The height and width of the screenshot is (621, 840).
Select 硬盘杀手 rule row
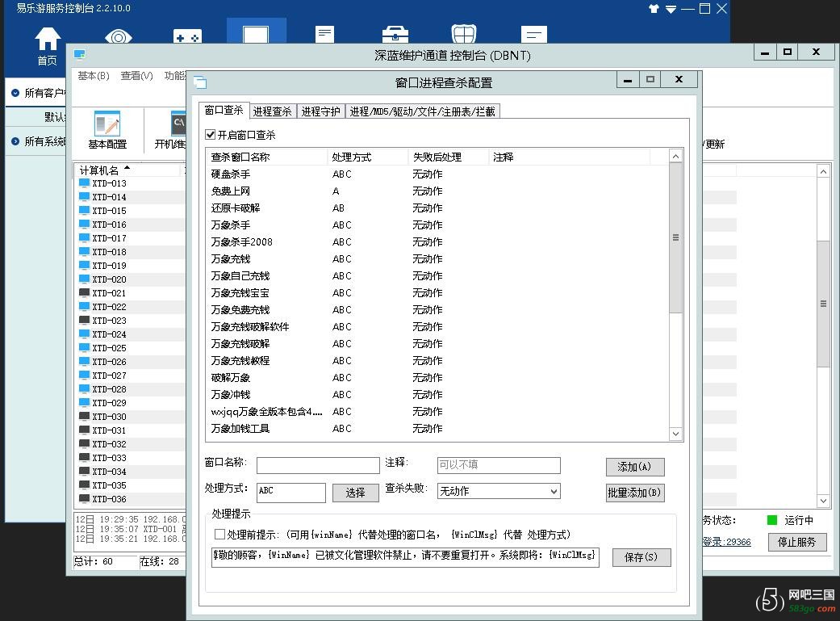[x=437, y=174]
